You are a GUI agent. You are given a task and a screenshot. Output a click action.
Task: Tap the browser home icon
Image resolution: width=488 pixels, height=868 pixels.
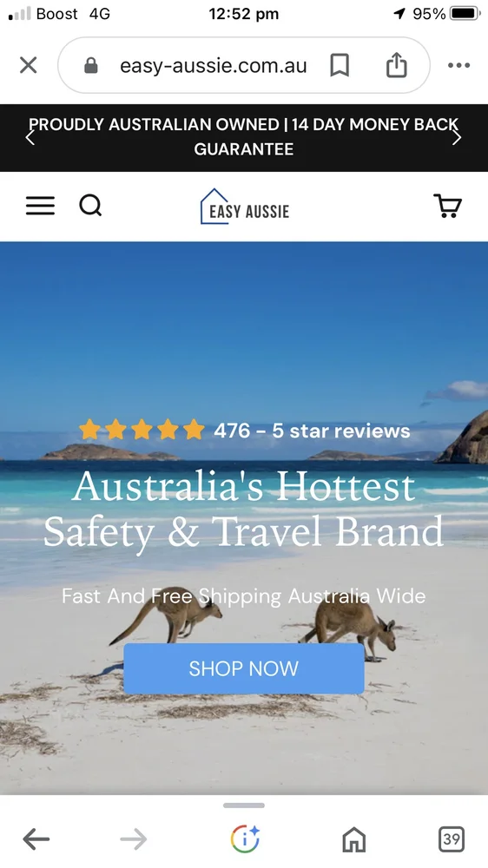354,839
